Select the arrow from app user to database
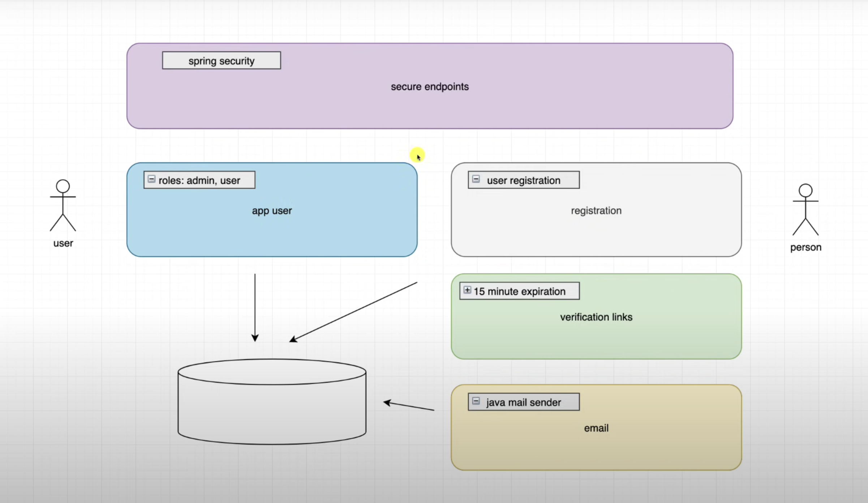 click(x=255, y=307)
